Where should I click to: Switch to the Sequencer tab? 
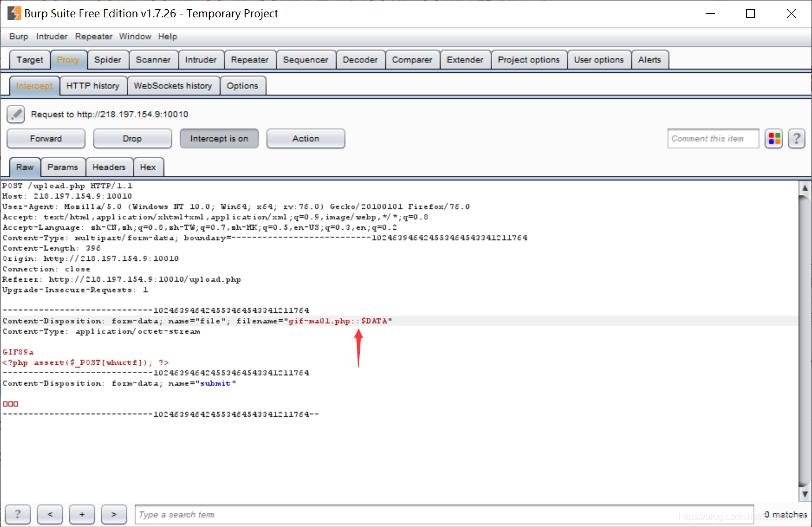click(306, 60)
